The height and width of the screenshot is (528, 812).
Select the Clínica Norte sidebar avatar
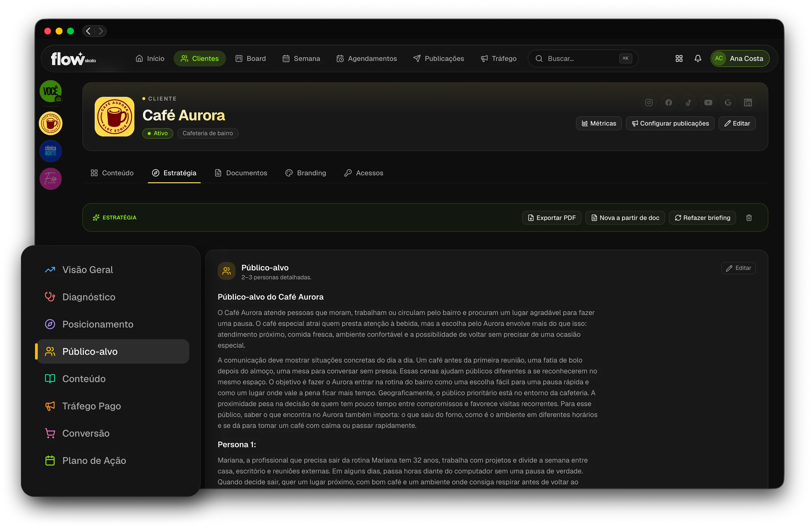tap(50, 151)
